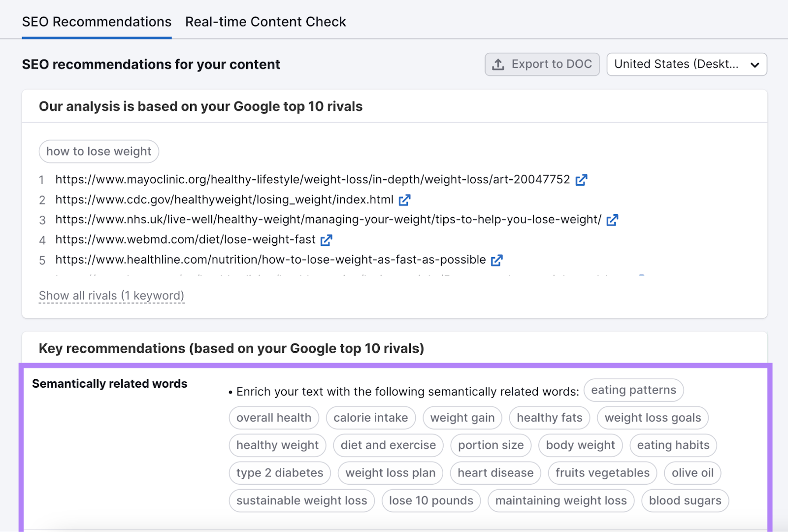Click 'sustainable weight loss' word tag
Image resolution: width=788 pixels, height=532 pixels.
click(x=302, y=500)
